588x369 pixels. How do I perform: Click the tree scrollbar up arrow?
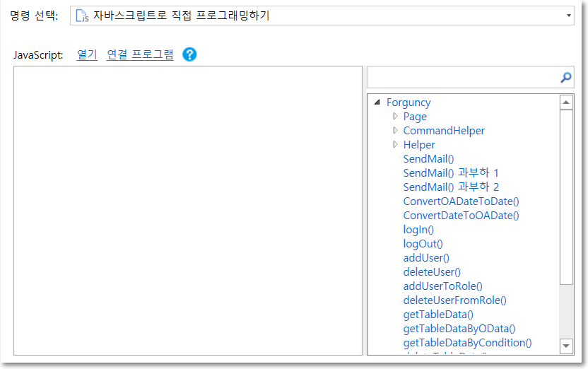(566, 103)
